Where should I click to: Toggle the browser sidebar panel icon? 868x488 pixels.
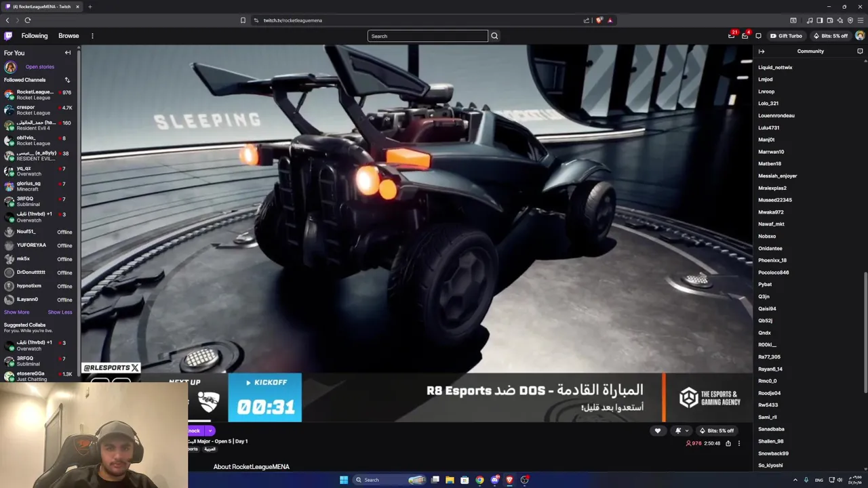(819, 20)
